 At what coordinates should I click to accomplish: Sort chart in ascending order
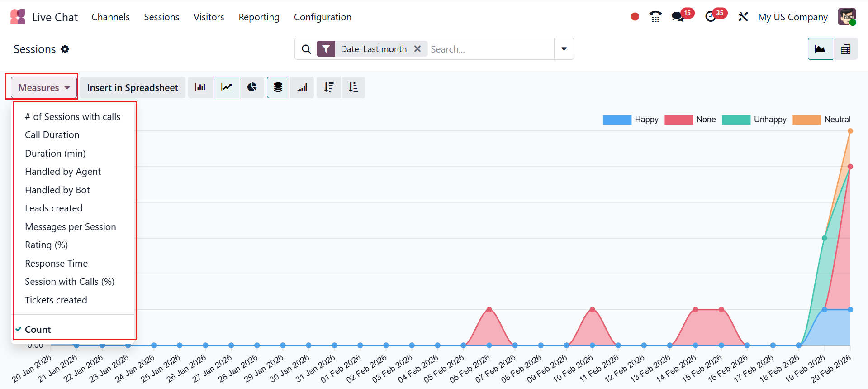353,87
